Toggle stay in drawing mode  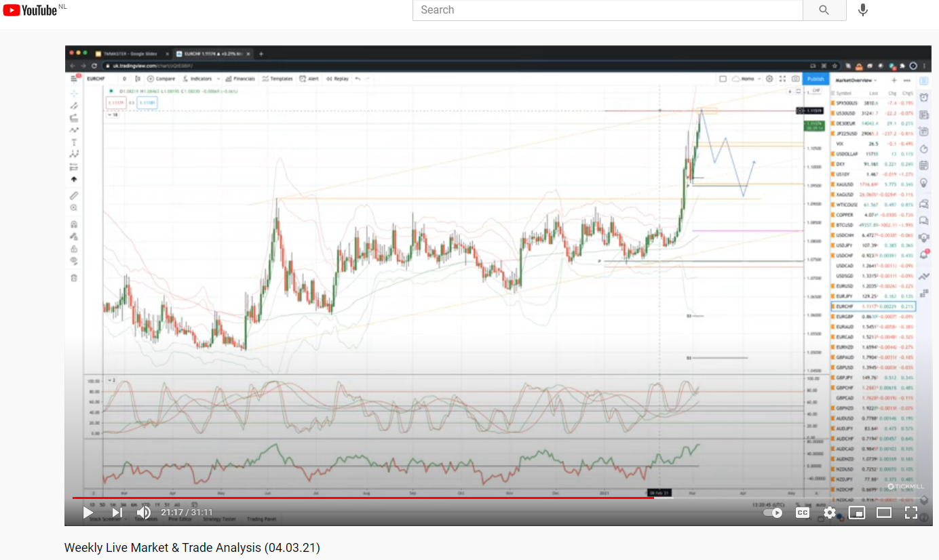(74, 237)
